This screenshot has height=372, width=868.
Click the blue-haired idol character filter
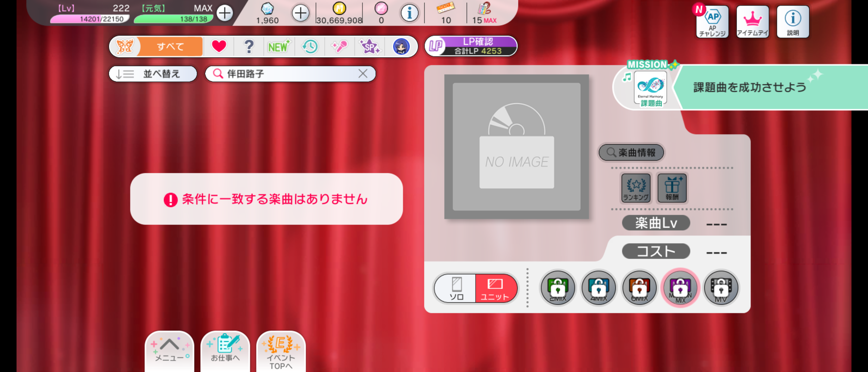(401, 46)
